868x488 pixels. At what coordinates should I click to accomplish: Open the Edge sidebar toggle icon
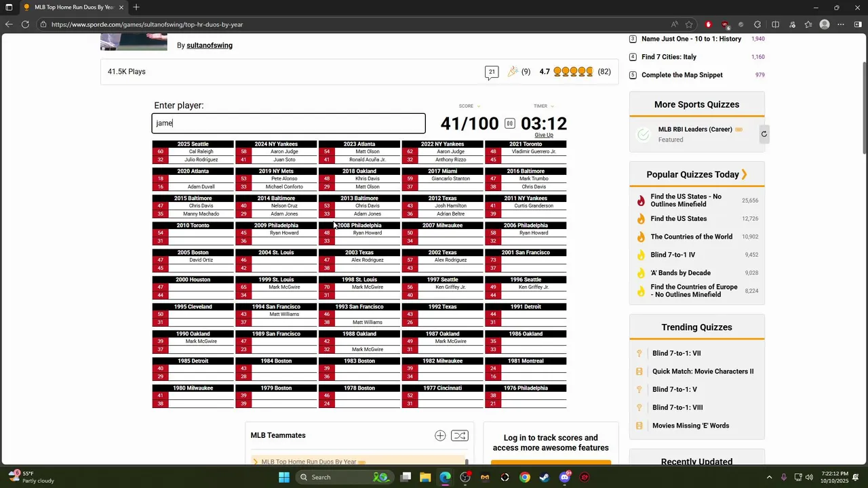pyautogui.click(x=858, y=24)
